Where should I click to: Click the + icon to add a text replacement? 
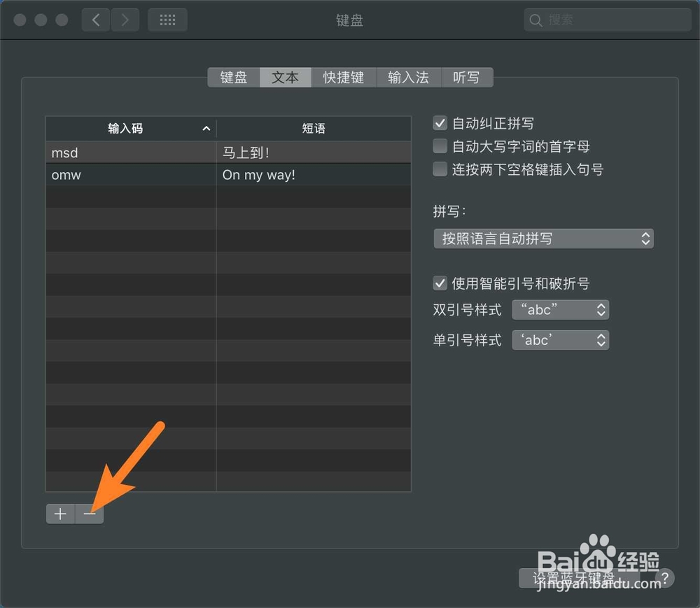[59, 513]
